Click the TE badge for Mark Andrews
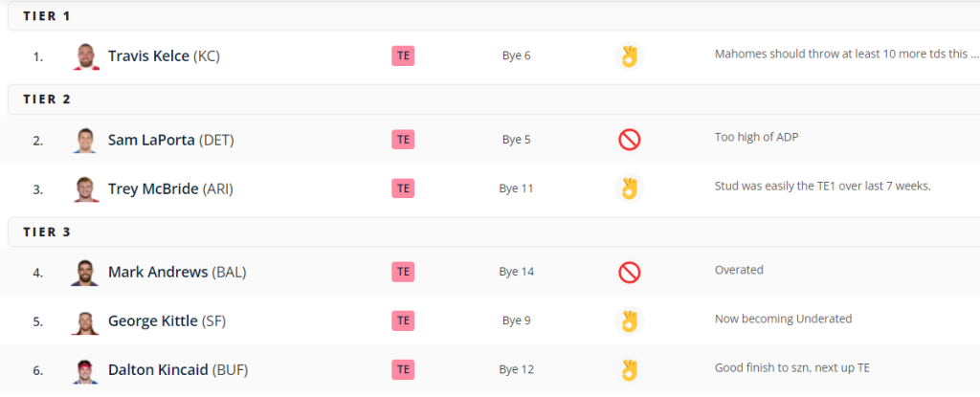The height and width of the screenshot is (397, 980). click(403, 272)
